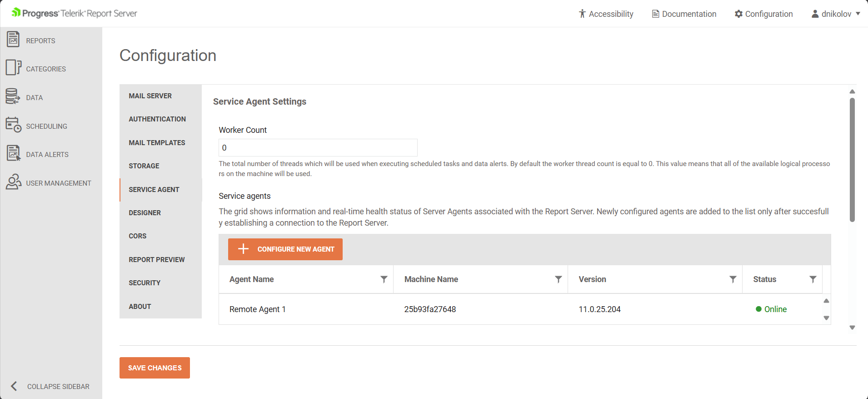Click the Documentation page icon
The width and height of the screenshot is (868, 399).
coord(655,14)
